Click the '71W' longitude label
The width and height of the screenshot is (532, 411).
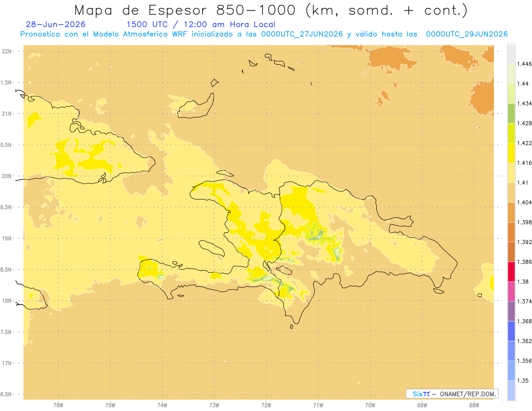pos(318,405)
